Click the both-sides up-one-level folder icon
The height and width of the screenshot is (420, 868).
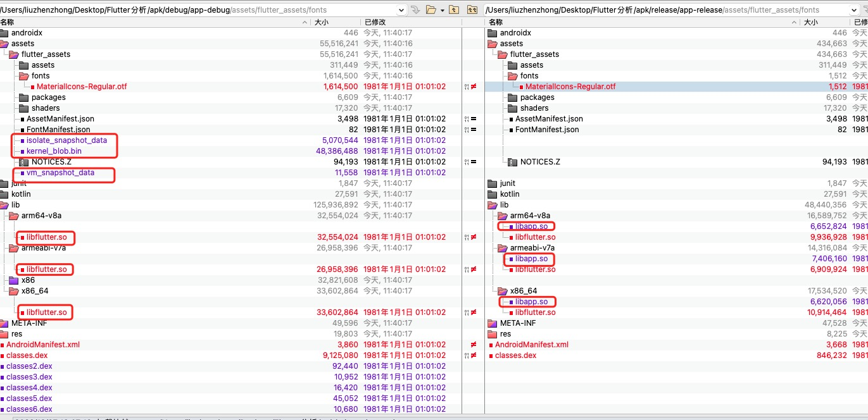[472, 9]
